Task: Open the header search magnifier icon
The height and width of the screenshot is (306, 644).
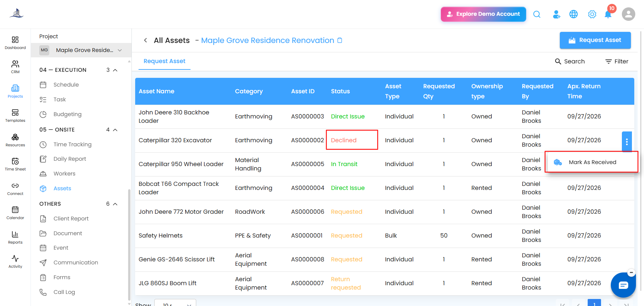Action: point(537,14)
